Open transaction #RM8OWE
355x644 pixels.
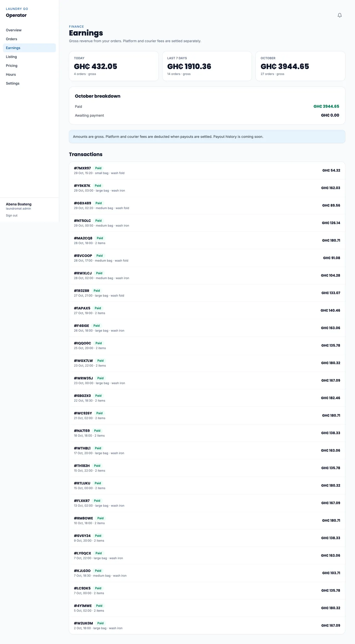click(x=207, y=520)
